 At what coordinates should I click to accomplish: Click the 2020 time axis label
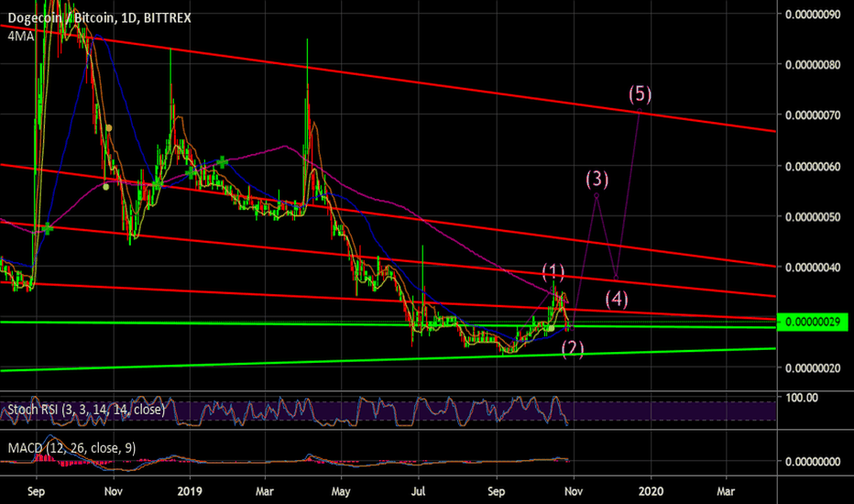[x=651, y=491]
